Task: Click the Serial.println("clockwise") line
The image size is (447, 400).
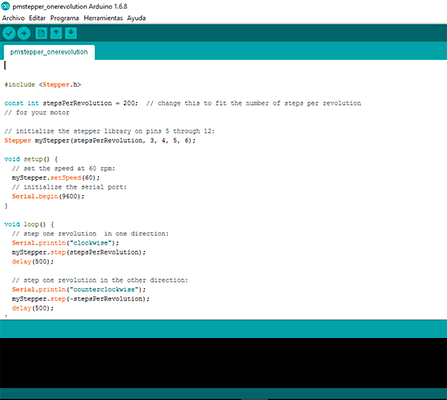Action: tap(65, 243)
